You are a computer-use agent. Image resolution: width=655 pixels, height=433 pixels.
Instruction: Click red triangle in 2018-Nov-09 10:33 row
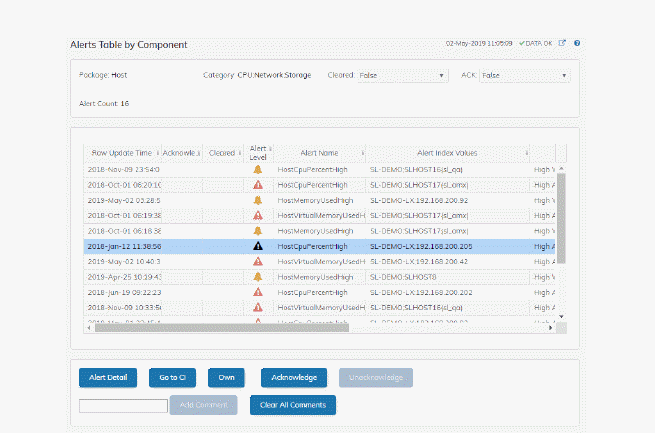[x=258, y=308]
